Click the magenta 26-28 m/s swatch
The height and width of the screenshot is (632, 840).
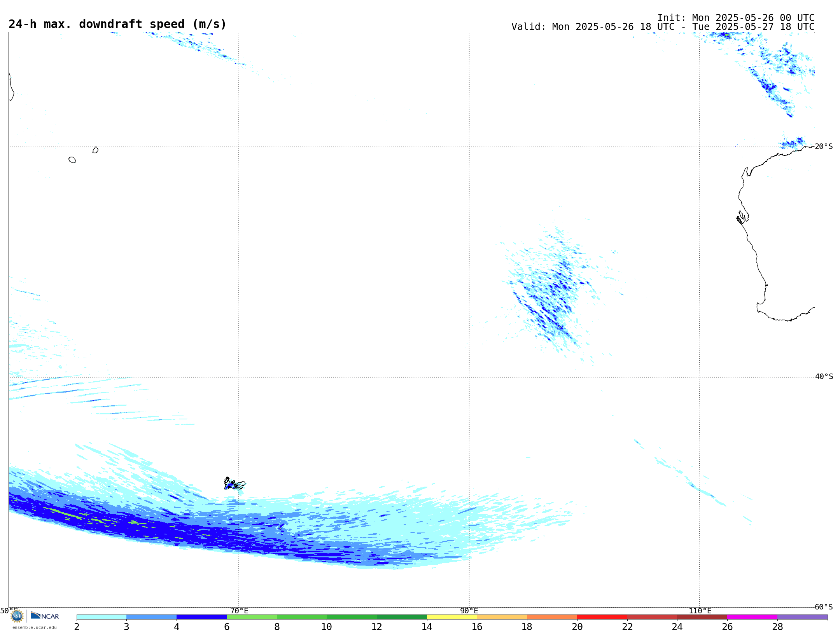[x=752, y=617]
